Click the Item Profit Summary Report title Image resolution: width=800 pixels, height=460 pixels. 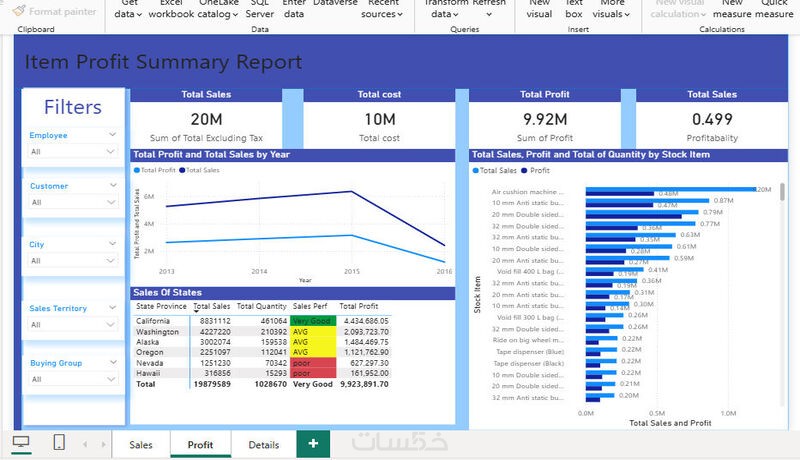click(x=163, y=62)
